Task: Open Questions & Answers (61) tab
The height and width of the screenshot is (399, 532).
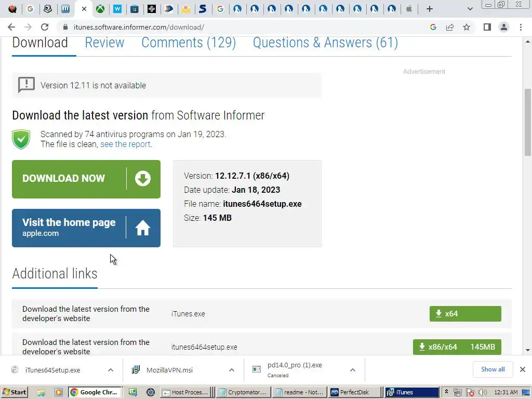Action: (325, 43)
